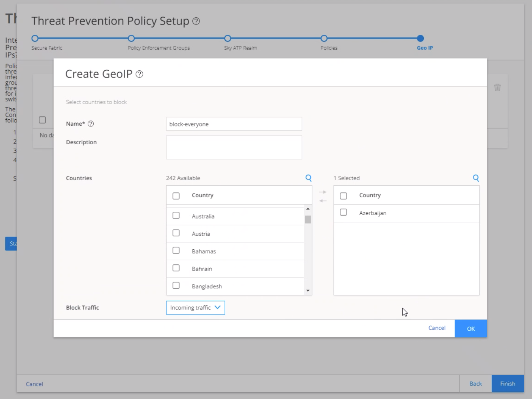Click the Bangladesh row text
532x399 pixels.
point(207,286)
